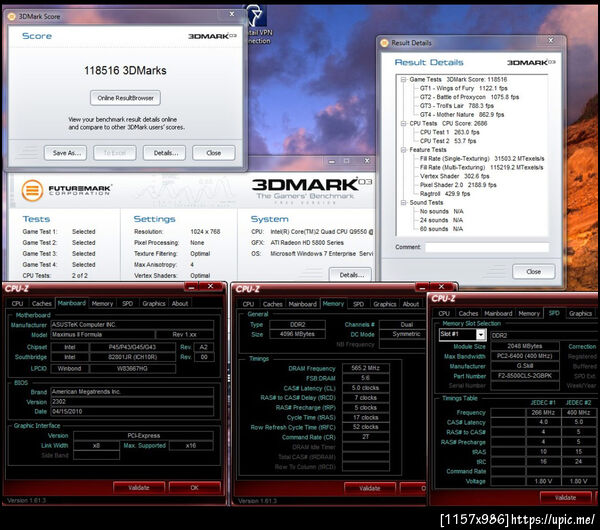Select Pixel Shader 2.0 result row
Image resolution: width=600 pixels, height=530 pixels.
click(x=458, y=185)
